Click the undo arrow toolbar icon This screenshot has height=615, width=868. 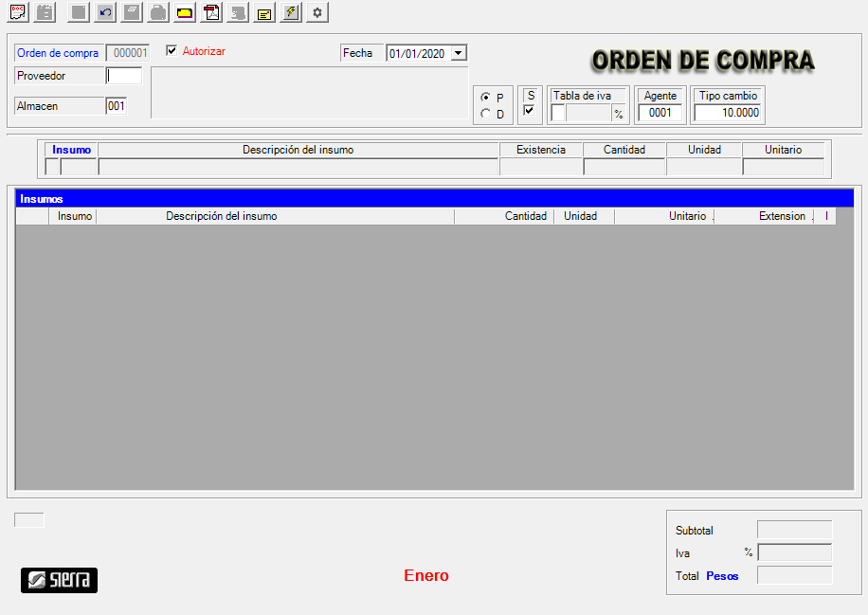[x=105, y=12]
